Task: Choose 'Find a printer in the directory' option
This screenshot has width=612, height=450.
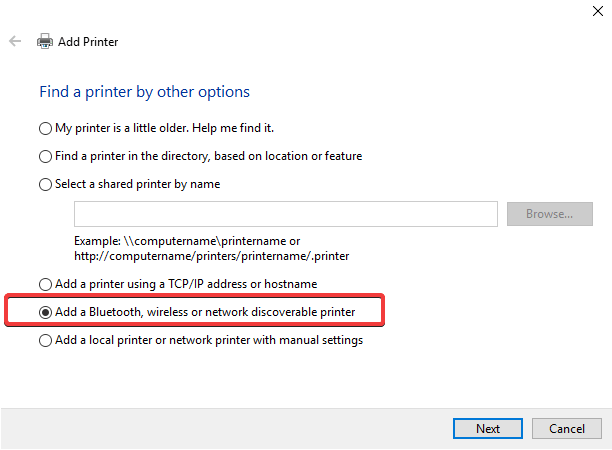Action: pos(45,156)
